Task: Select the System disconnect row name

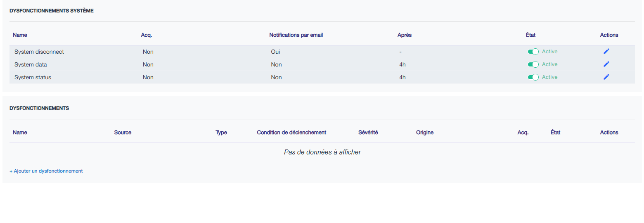Action: (39, 52)
